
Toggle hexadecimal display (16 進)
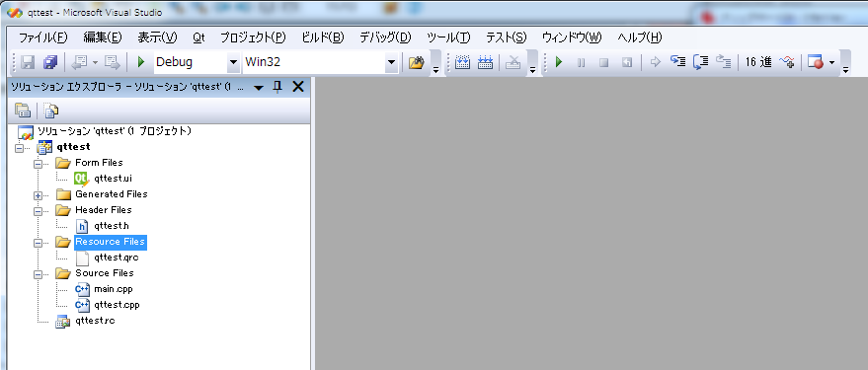(x=757, y=62)
